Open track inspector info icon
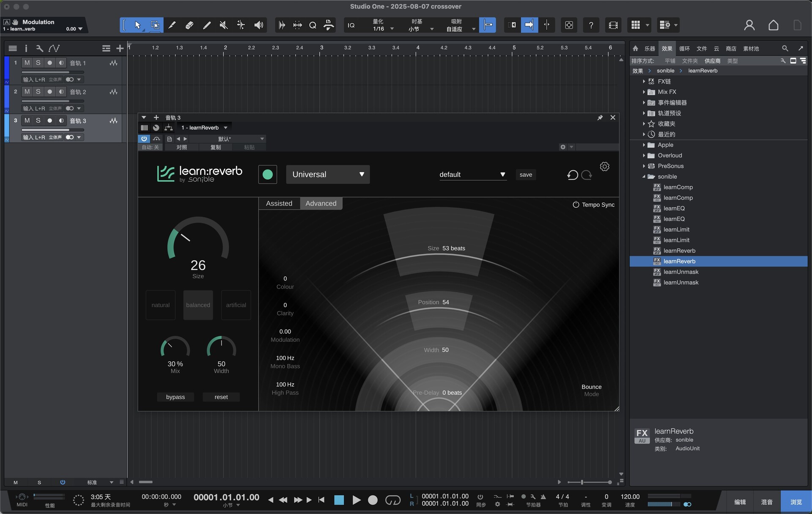This screenshot has height=514, width=812. 26,49
